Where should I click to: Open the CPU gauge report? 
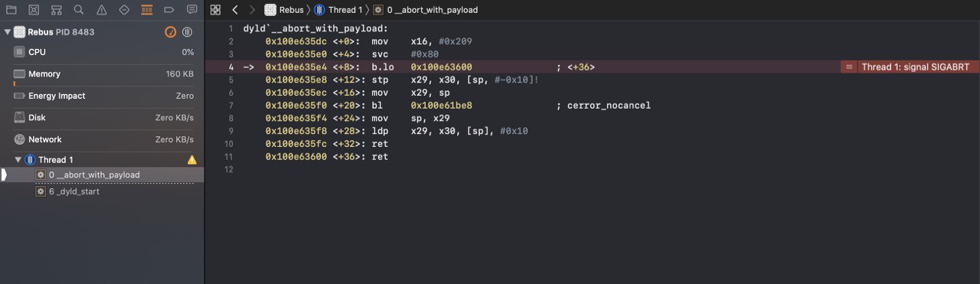click(103, 52)
